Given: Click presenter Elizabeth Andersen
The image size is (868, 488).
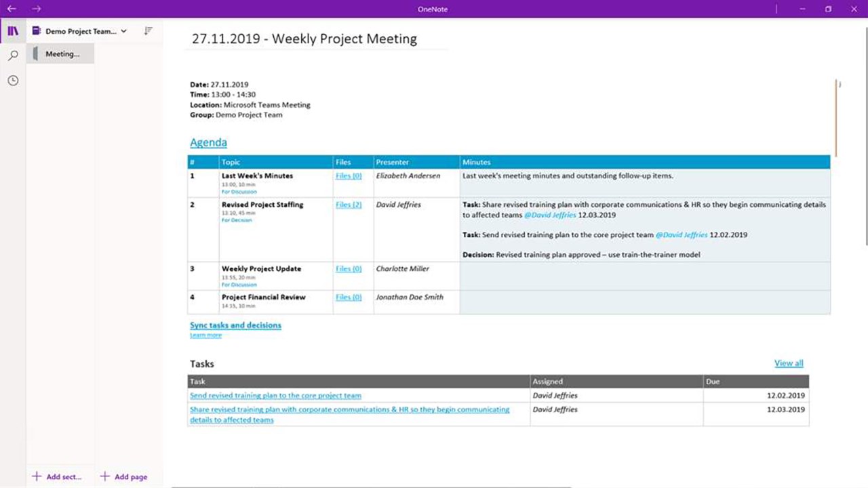Looking at the screenshot, I should 408,176.
